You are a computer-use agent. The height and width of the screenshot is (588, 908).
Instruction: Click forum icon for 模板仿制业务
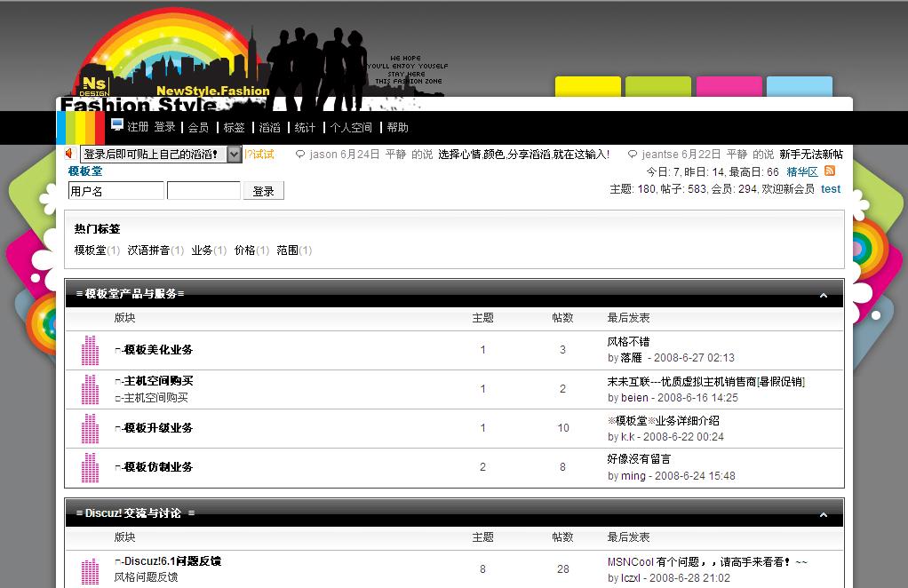(x=90, y=467)
